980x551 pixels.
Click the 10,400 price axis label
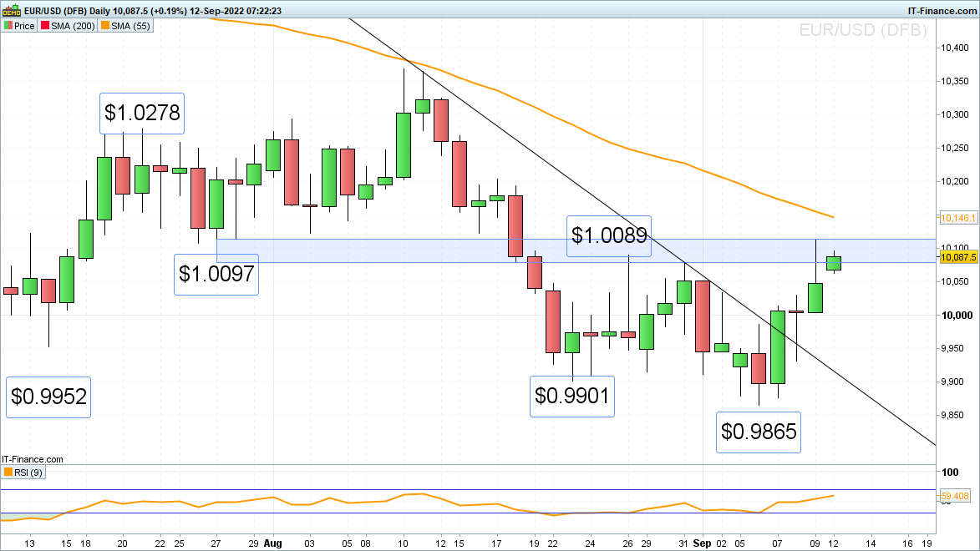[955, 48]
